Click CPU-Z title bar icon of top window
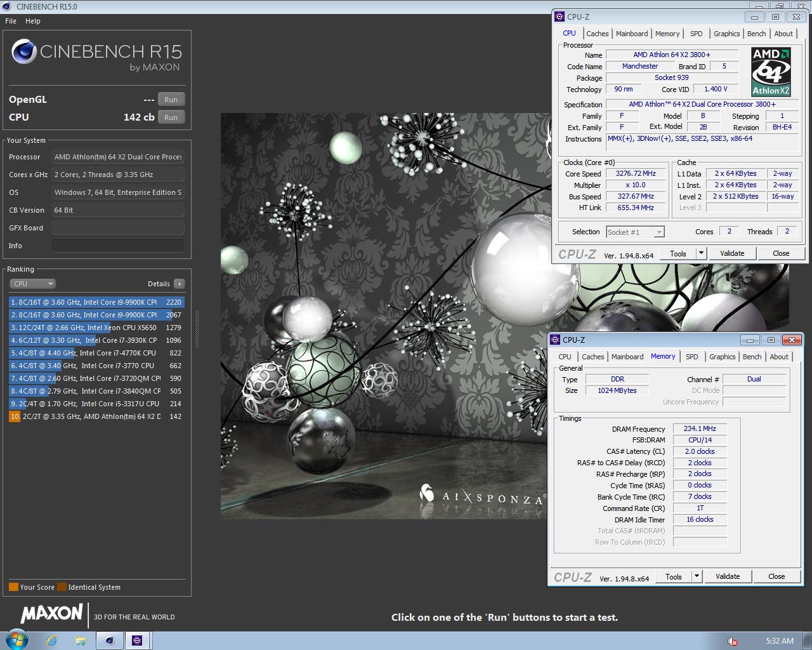The image size is (812, 650). click(560, 17)
